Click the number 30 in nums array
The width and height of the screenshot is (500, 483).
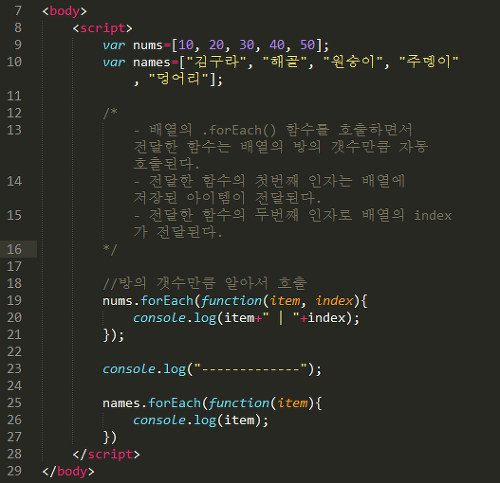[x=247, y=45]
